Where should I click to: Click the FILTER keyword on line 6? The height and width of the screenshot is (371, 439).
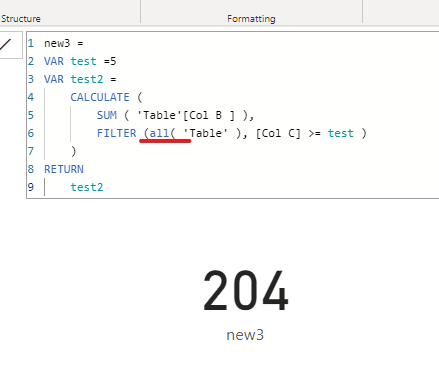tap(116, 133)
